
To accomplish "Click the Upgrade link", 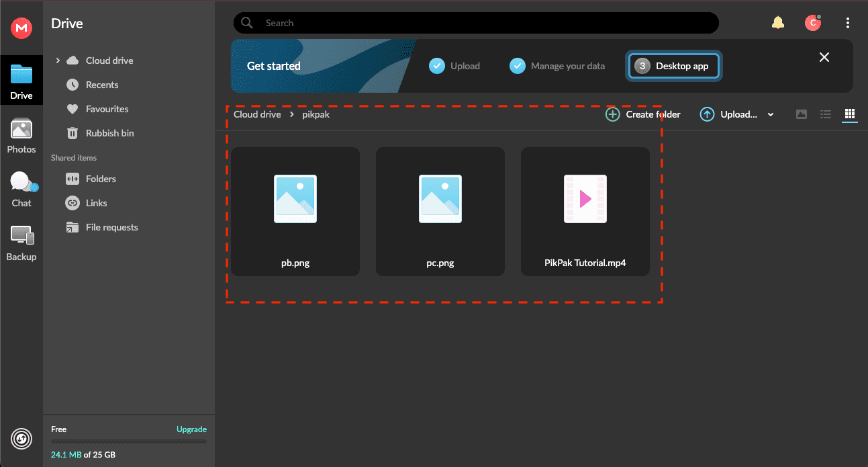I will pos(191,429).
